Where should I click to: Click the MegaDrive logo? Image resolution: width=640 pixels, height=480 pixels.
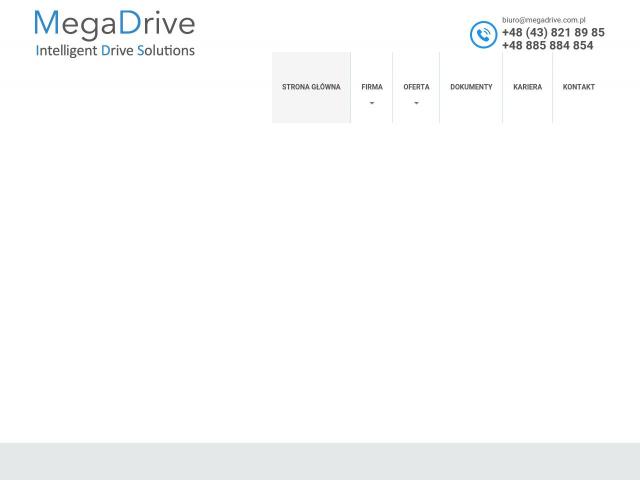(115, 33)
